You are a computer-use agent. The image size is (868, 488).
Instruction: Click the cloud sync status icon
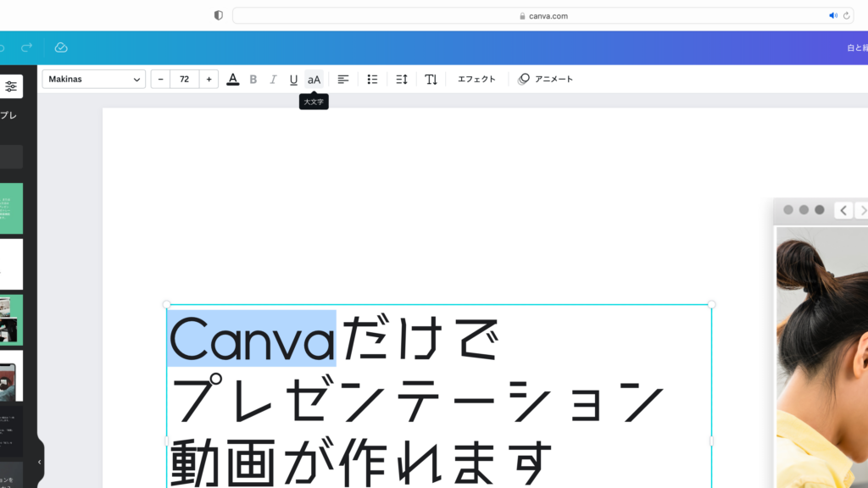pyautogui.click(x=60, y=47)
